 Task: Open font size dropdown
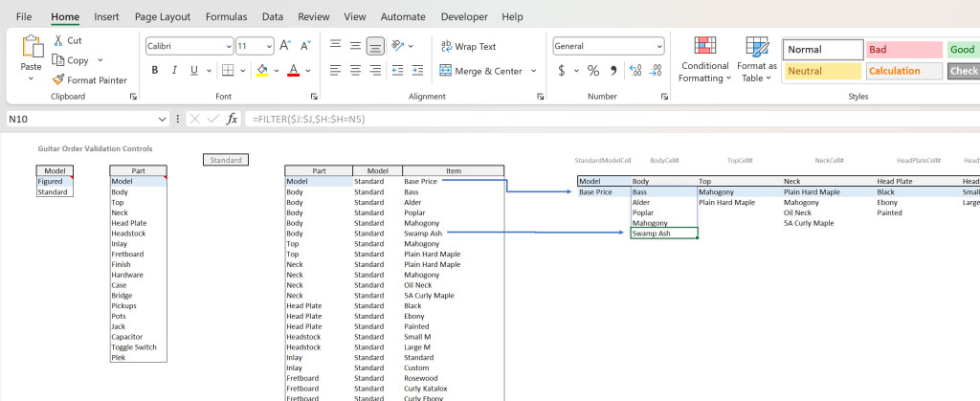click(x=269, y=46)
